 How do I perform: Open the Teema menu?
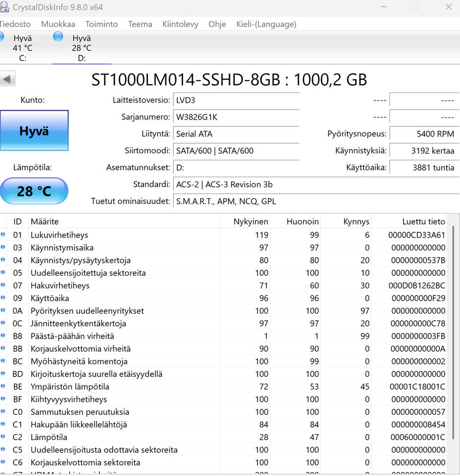pos(140,24)
